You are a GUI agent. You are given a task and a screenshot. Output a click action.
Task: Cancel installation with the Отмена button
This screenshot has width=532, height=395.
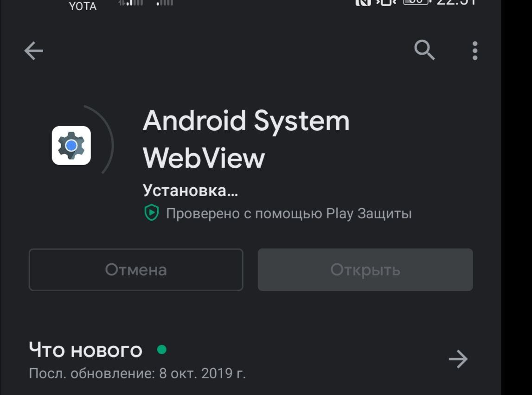tap(136, 270)
